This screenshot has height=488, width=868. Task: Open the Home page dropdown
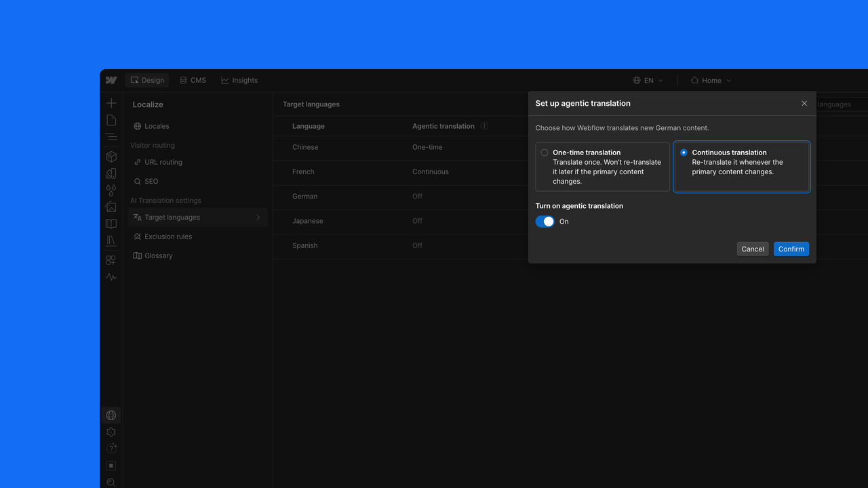pyautogui.click(x=711, y=80)
